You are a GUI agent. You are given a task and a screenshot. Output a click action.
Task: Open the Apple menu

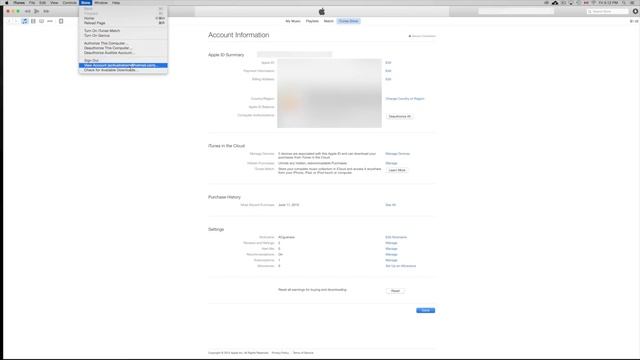click(7, 2)
